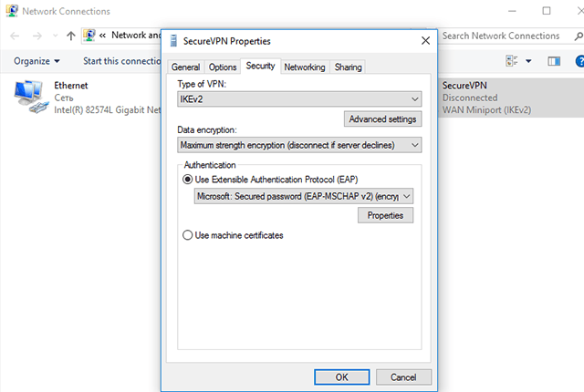Click the Advanced settings button

point(382,119)
